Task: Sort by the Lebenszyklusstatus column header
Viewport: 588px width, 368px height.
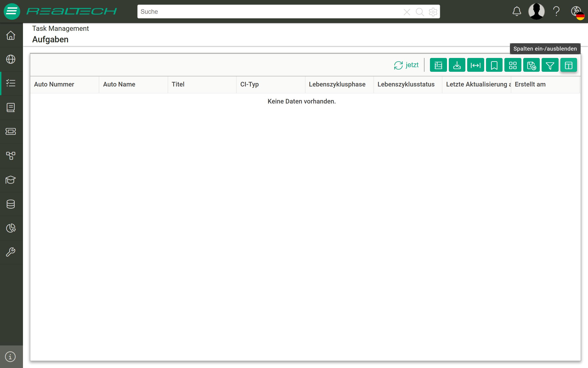Action: [408, 84]
